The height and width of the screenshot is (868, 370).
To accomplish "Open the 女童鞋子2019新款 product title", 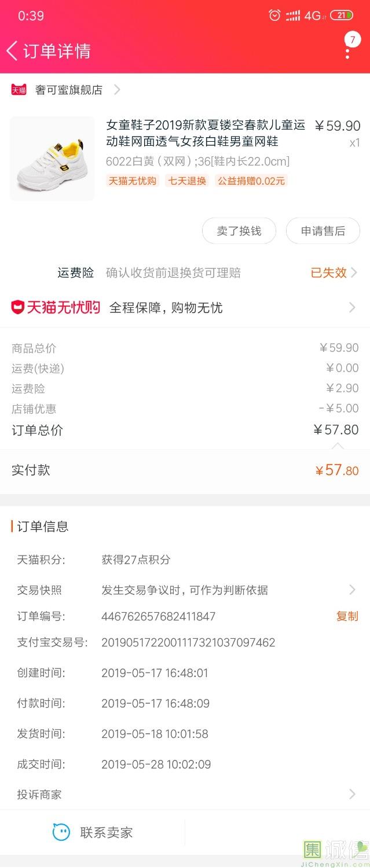I will click(x=205, y=133).
